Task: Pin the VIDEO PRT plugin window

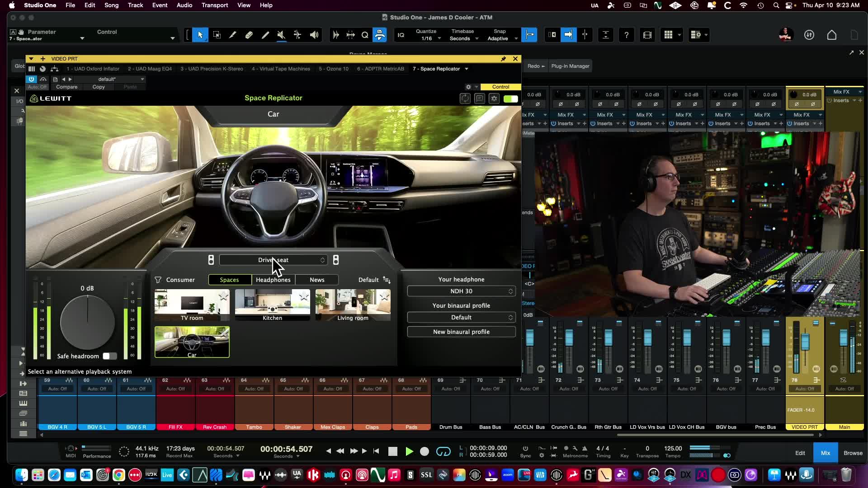Action: click(x=503, y=59)
